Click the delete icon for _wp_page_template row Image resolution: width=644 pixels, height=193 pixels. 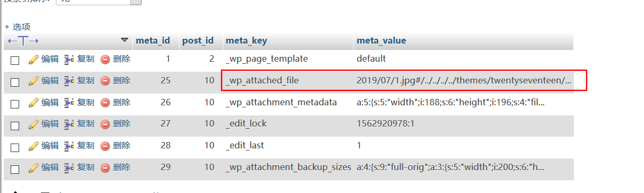coord(105,59)
